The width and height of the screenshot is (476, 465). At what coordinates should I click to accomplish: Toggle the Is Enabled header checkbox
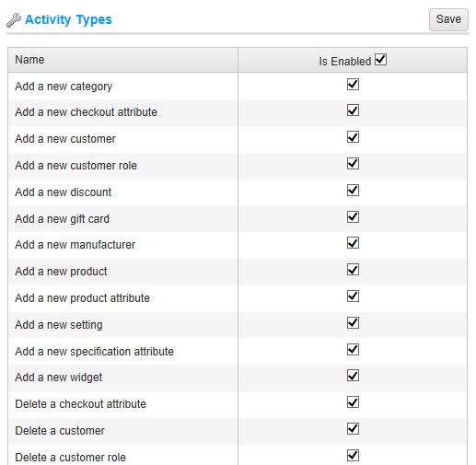pyautogui.click(x=380, y=60)
